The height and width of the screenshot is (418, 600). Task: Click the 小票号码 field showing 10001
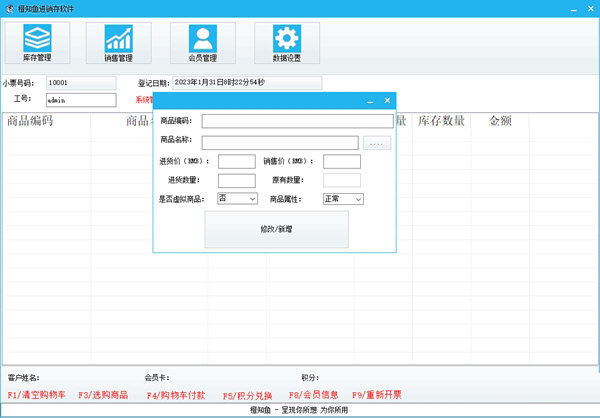(x=81, y=83)
